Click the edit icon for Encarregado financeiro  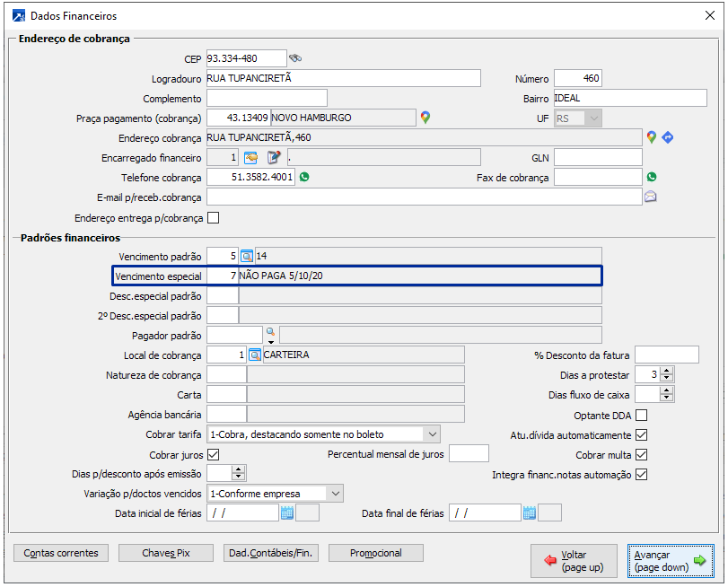pos(274,158)
